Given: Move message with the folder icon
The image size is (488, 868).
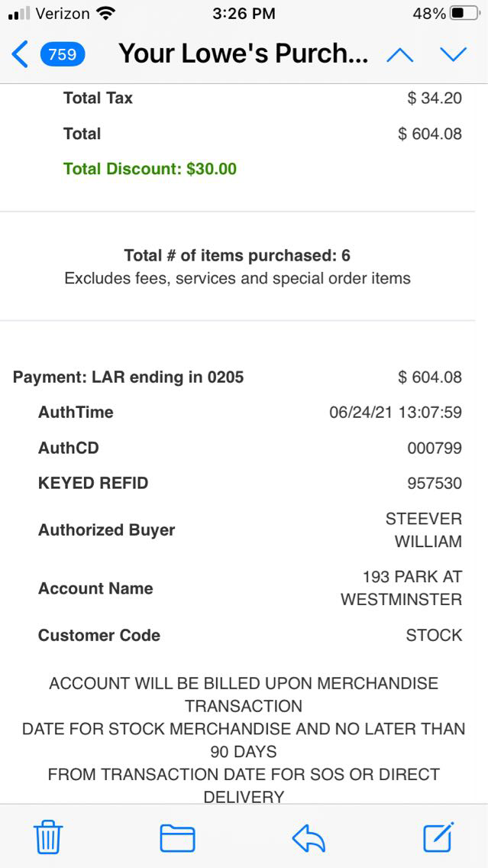Looking at the screenshot, I should click(177, 837).
